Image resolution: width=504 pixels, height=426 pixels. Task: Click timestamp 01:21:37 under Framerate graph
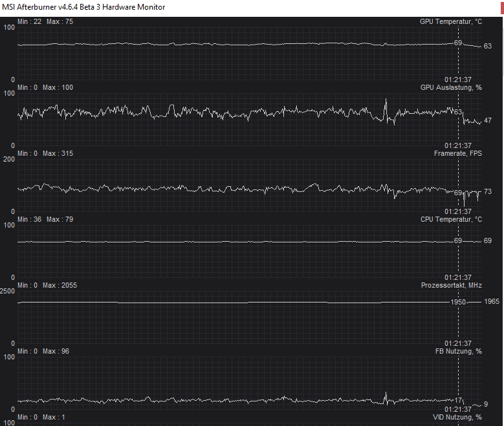(x=458, y=211)
